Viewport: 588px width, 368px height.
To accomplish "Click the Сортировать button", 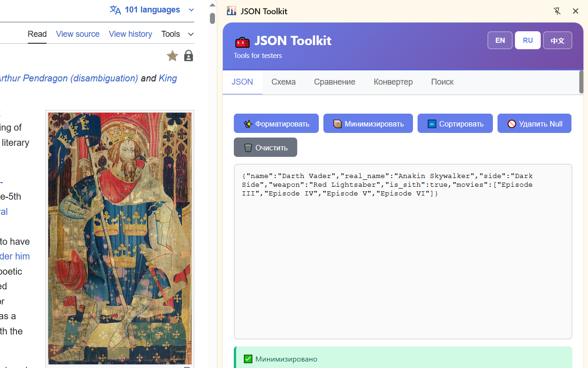I will tap(455, 123).
